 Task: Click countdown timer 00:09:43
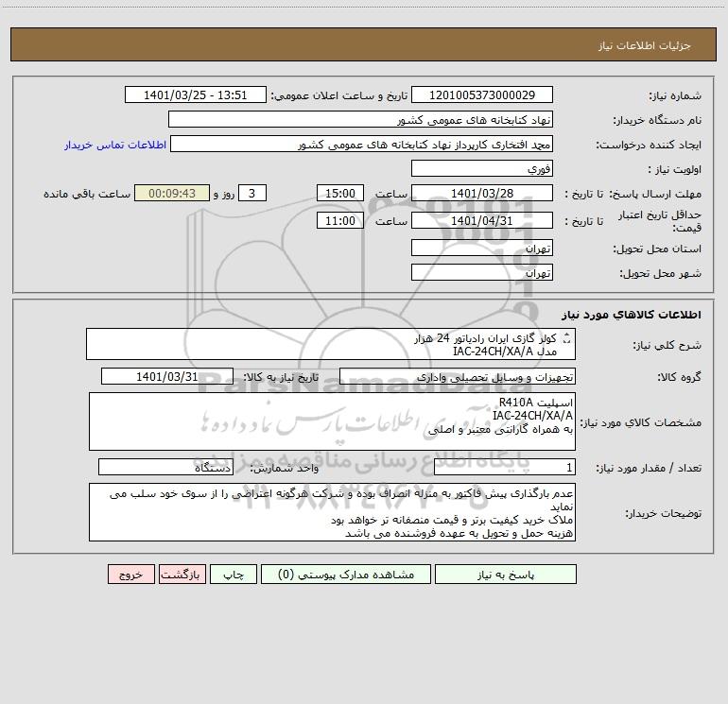172,193
